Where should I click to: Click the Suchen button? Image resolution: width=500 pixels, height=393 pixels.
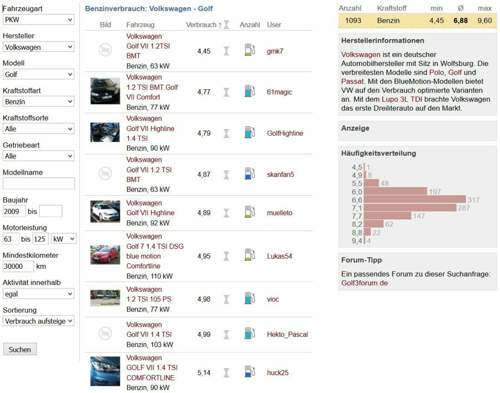pyautogui.click(x=20, y=349)
